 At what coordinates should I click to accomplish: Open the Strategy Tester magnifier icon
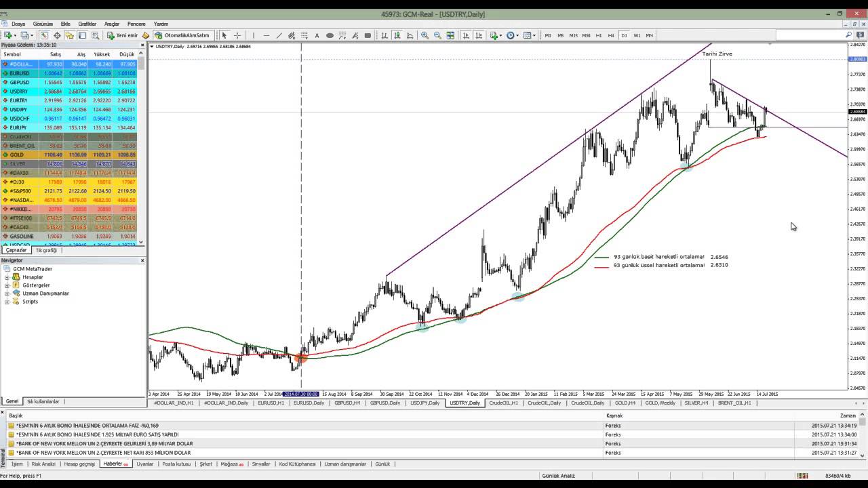click(x=96, y=35)
